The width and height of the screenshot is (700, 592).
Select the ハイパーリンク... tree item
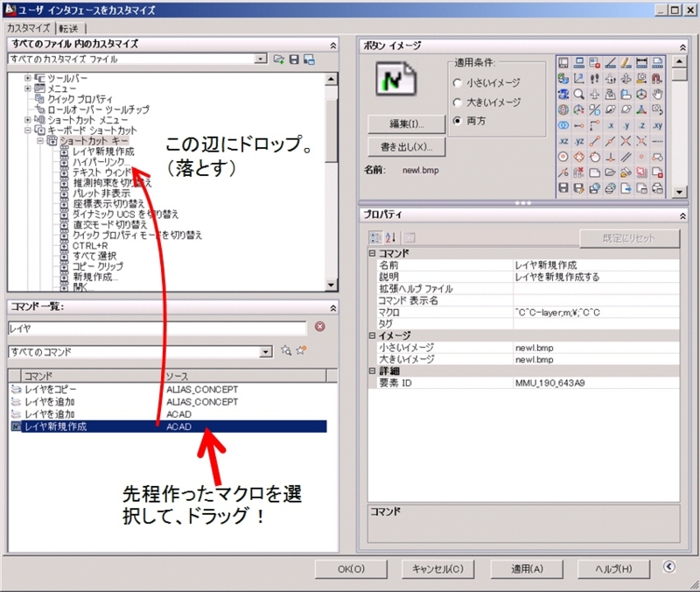tap(101, 162)
